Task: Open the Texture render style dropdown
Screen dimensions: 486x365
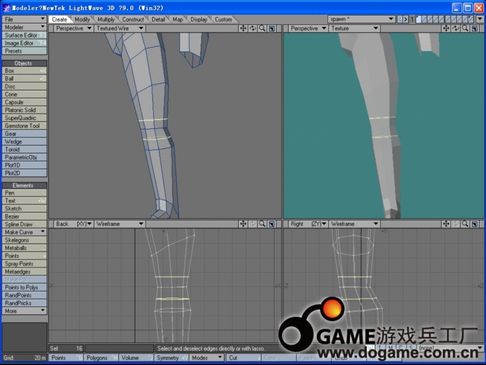Action: [x=354, y=28]
